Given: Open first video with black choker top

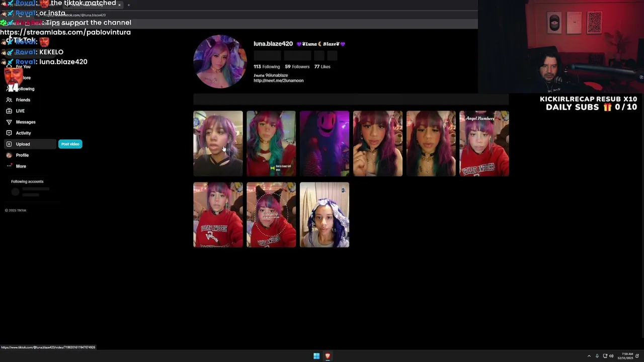Looking at the screenshot, I should click(x=218, y=144).
